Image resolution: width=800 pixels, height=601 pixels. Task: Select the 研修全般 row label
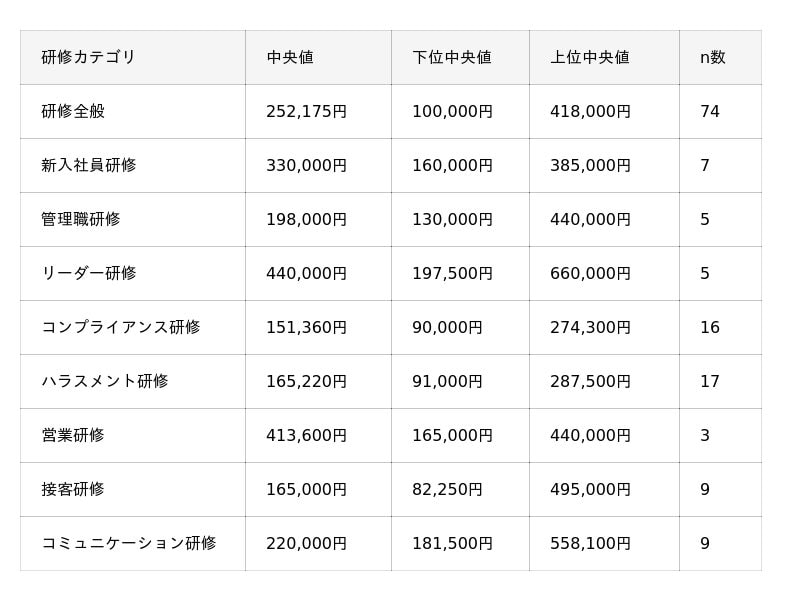73,112
